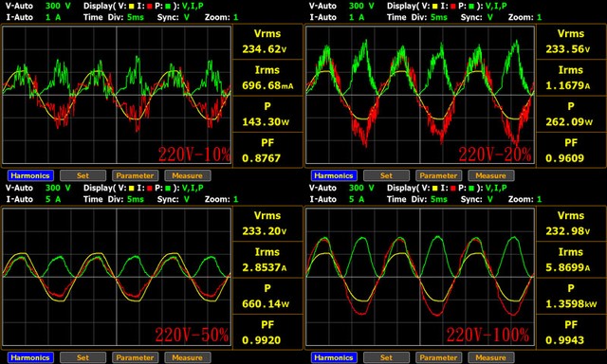Open Harmonics in the 220V-50% panel
The width and height of the screenshot is (607, 364).
[x=30, y=357]
